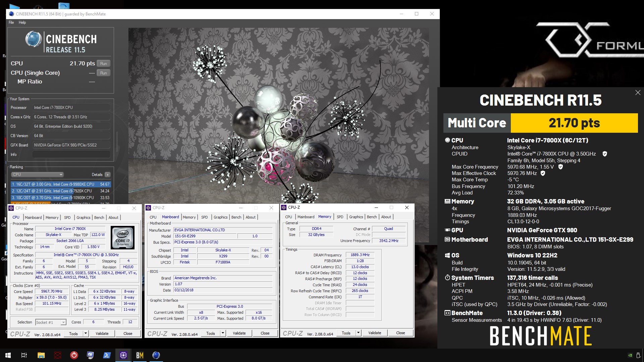The width and height of the screenshot is (644, 362).
Task: Click the Core Speed 5967.70 MHz value
Action: point(52,292)
